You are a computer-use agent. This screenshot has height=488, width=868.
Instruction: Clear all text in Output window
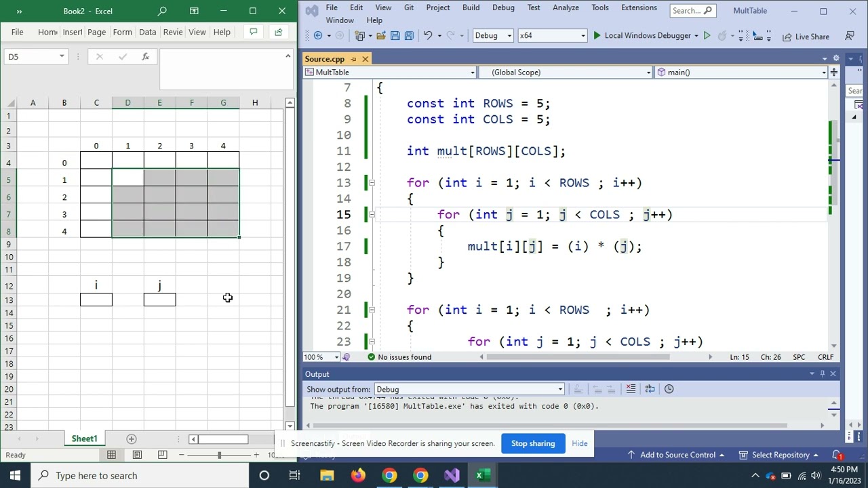pyautogui.click(x=631, y=389)
